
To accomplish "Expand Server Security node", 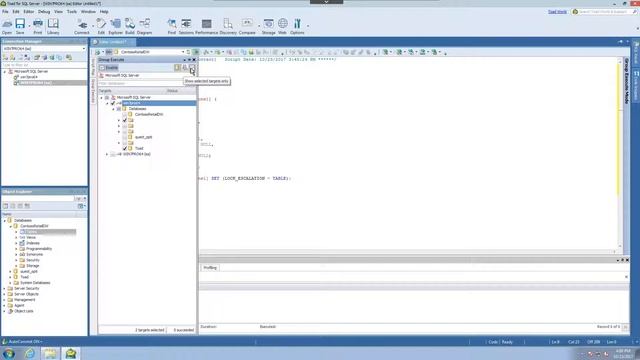I will [5, 289].
